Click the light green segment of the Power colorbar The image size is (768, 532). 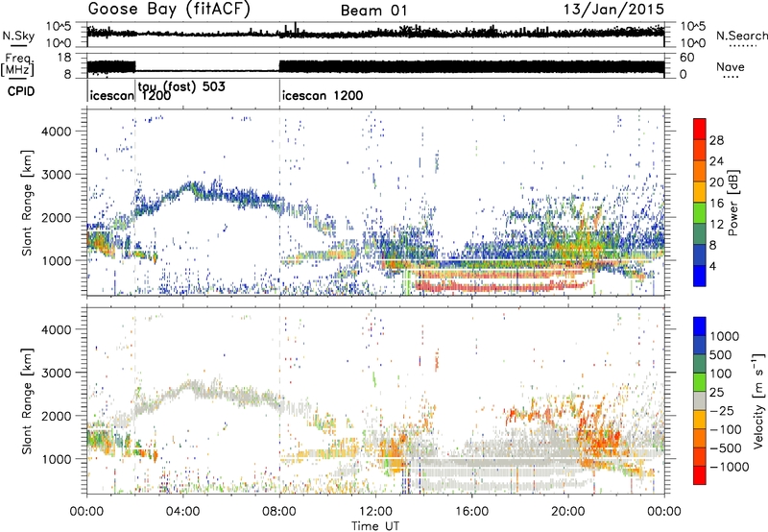[700, 212]
